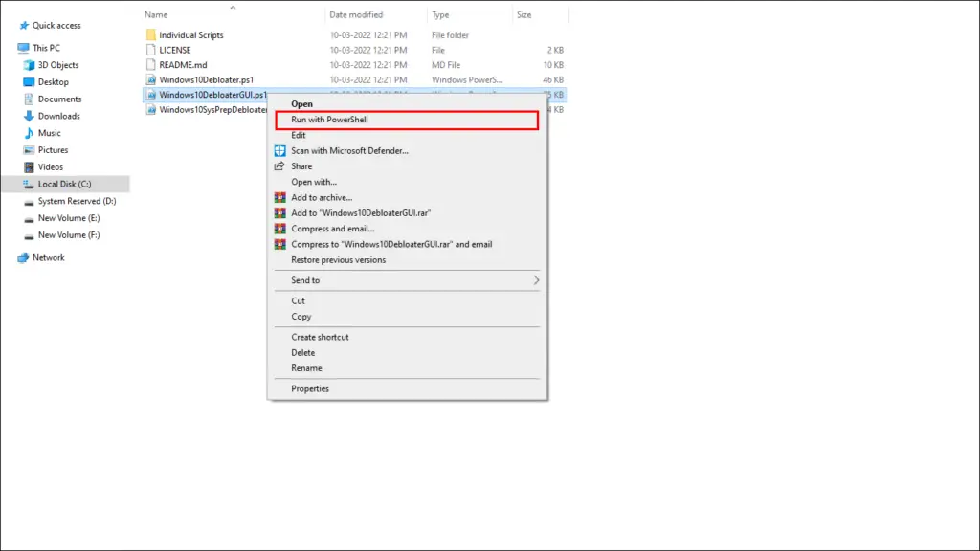Click the Quick access star icon
The height and width of the screenshot is (551, 980).
click(x=24, y=26)
